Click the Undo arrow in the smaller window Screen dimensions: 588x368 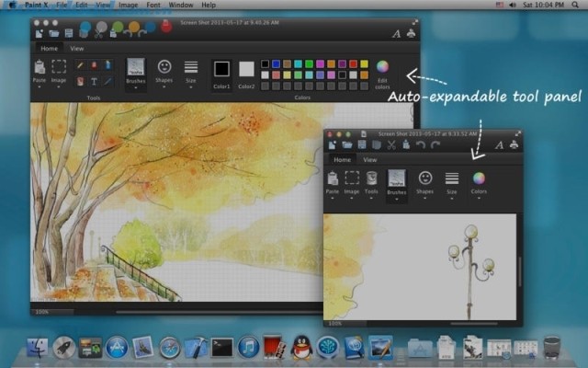tap(420, 144)
